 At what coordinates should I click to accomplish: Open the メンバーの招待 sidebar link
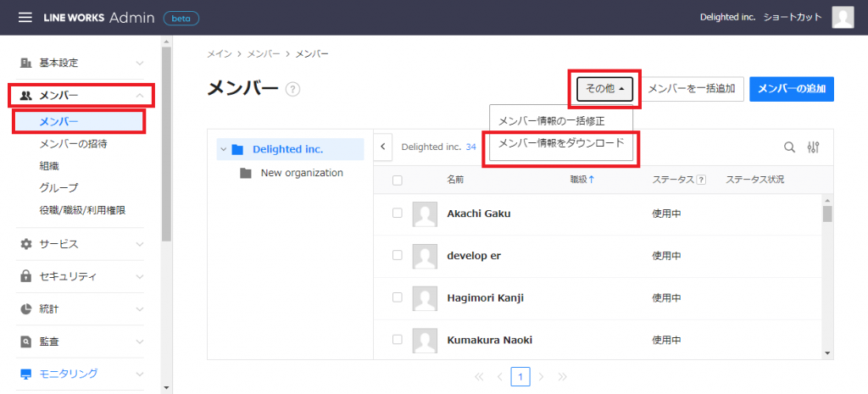click(73, 144)
